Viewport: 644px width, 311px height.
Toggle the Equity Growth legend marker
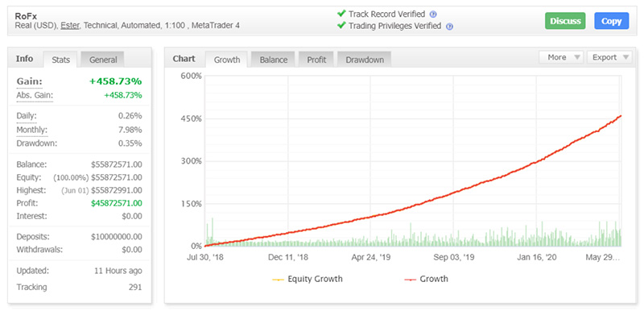[x=278, y=280]
